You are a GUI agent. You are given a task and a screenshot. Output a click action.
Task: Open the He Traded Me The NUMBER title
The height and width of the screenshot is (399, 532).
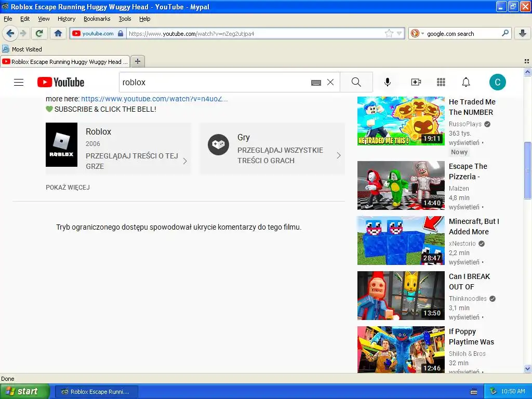click(472, 107)
